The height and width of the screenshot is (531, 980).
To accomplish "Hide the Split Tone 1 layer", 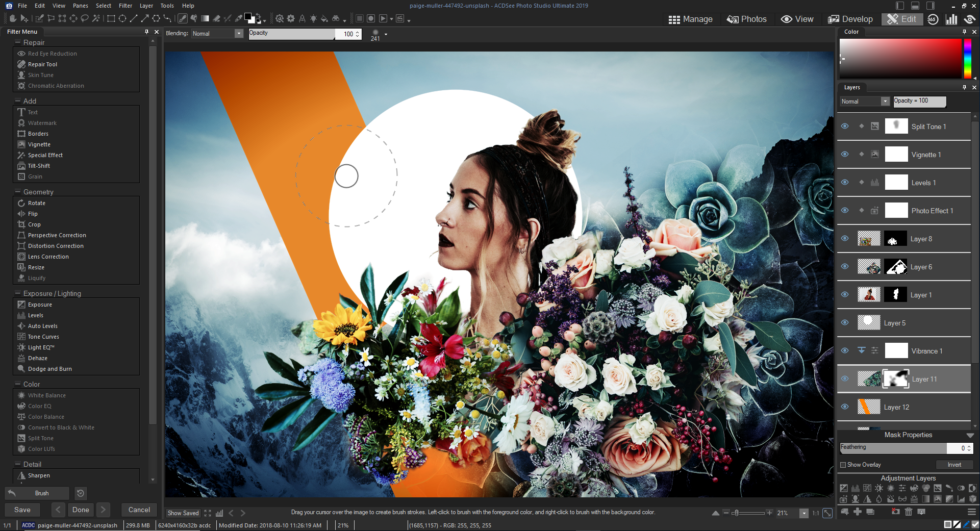I will (845, 126).
